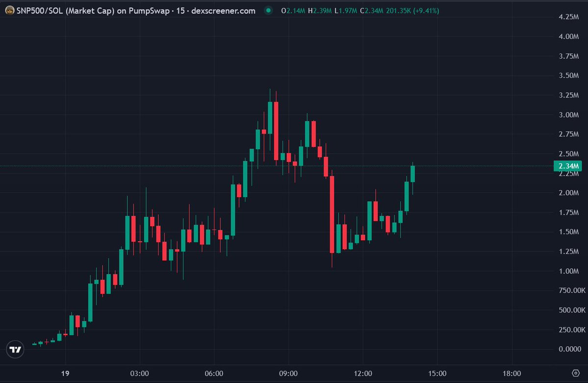Viewport: 588px width, 383px height.
Task: Click the 2.75M price axis label
Action: 568,134
